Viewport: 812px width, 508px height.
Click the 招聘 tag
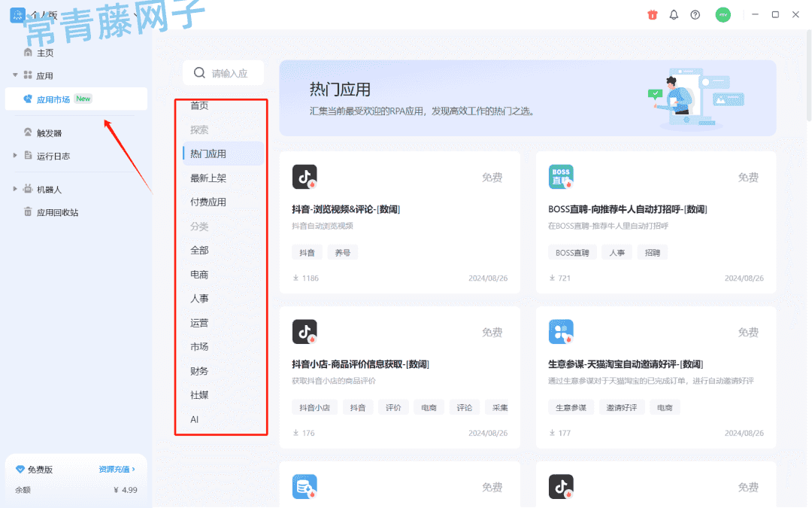(653, 252)
